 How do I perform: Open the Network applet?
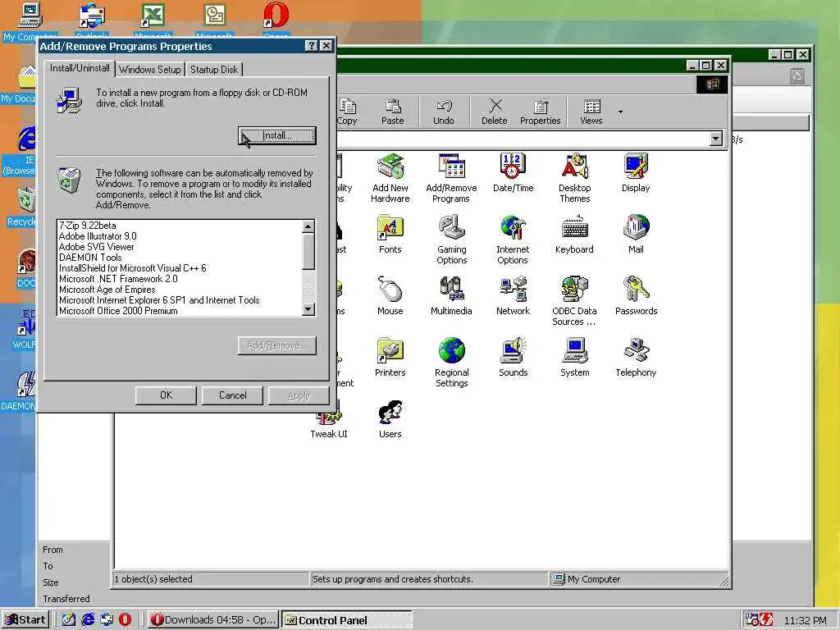(513, 296)
